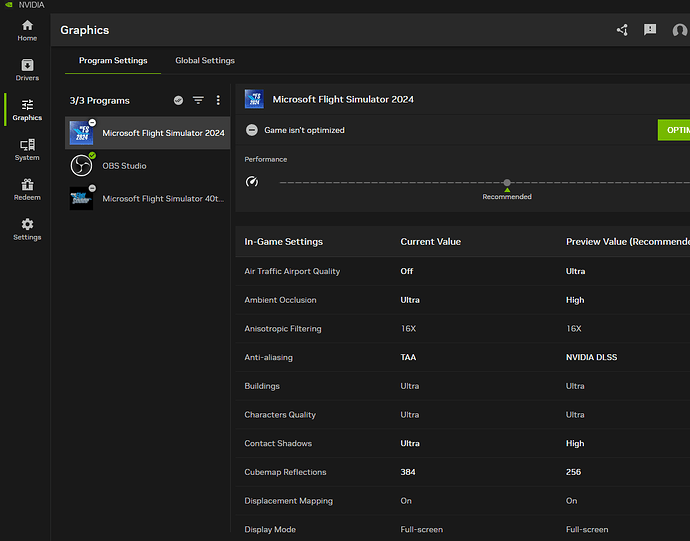690x541 pixels.
Task: Select Microsoft Flight Simulator 40th in list
Action: point(148,199)
